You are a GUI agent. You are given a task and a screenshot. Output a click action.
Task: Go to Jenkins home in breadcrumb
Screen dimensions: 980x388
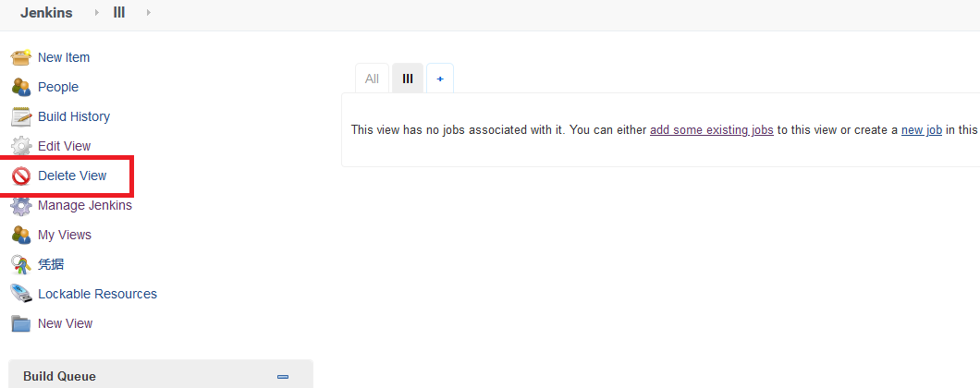point(46,13)
